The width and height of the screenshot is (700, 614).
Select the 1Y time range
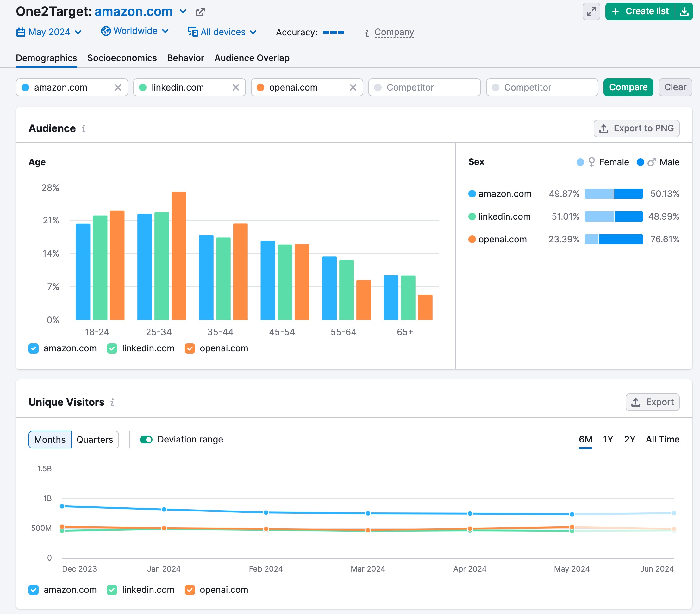click(608, 440)
